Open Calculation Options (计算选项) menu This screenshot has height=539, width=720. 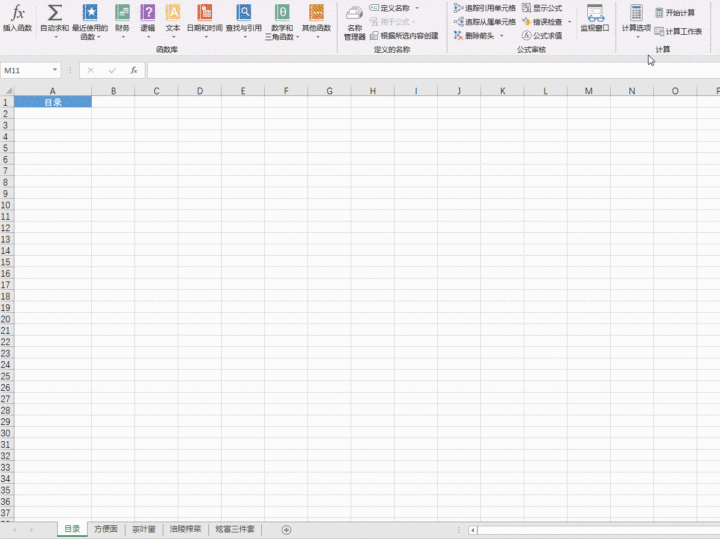pyautogui.click(x=636, y=21)
